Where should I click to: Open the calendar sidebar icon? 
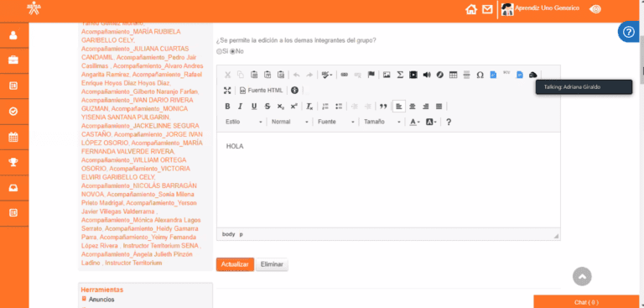tap(13, 137)
